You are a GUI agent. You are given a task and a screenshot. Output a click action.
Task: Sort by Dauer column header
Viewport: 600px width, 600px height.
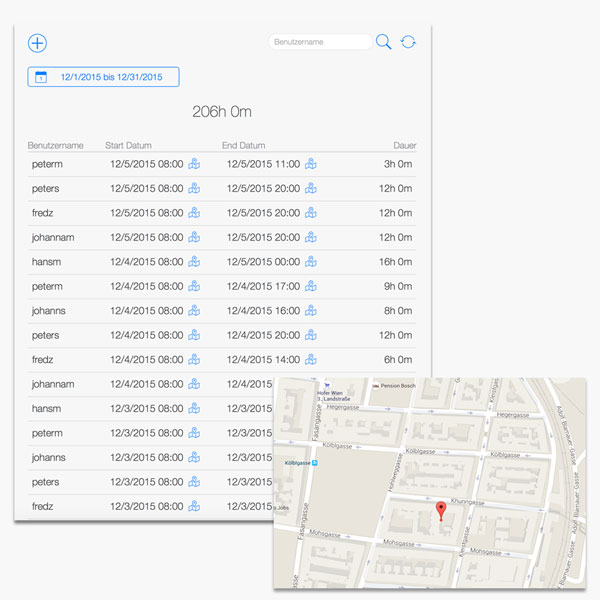click(x=404, y=145)
